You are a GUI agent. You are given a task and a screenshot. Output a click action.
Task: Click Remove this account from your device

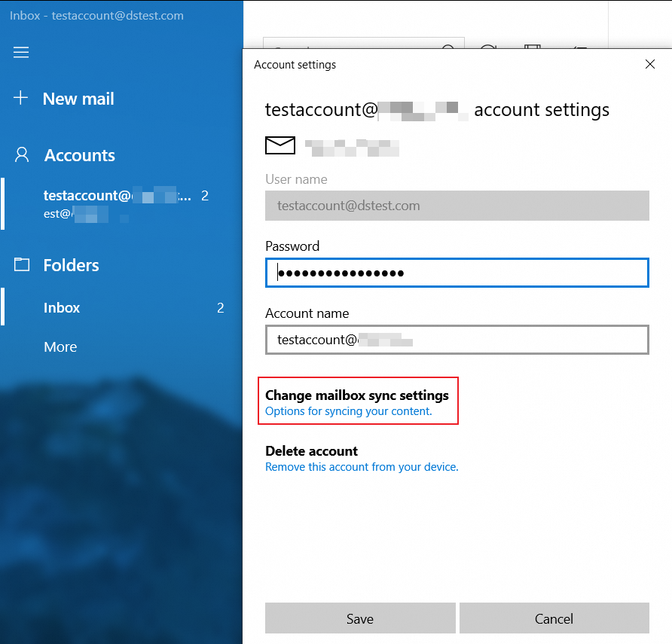tap(362, 466)
